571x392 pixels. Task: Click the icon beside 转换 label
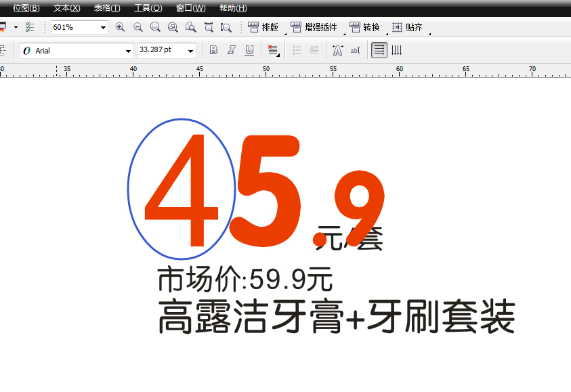(355, 27)
